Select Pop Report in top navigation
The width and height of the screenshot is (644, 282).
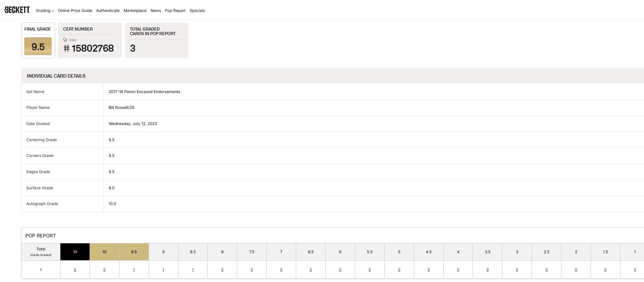175,11
